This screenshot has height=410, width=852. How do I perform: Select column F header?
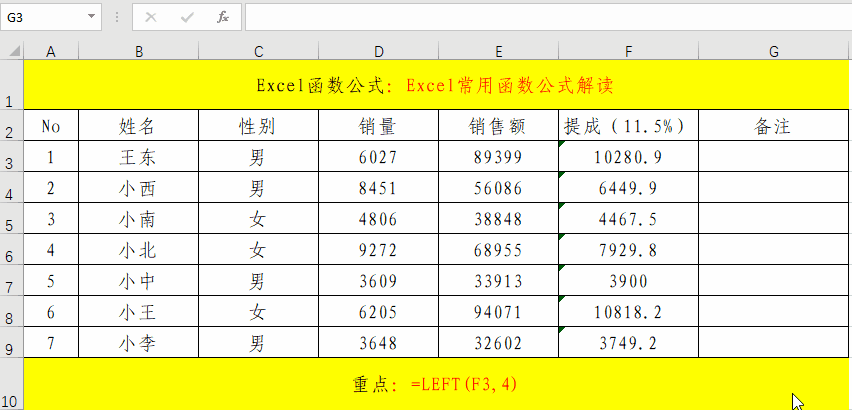[629, 52]
